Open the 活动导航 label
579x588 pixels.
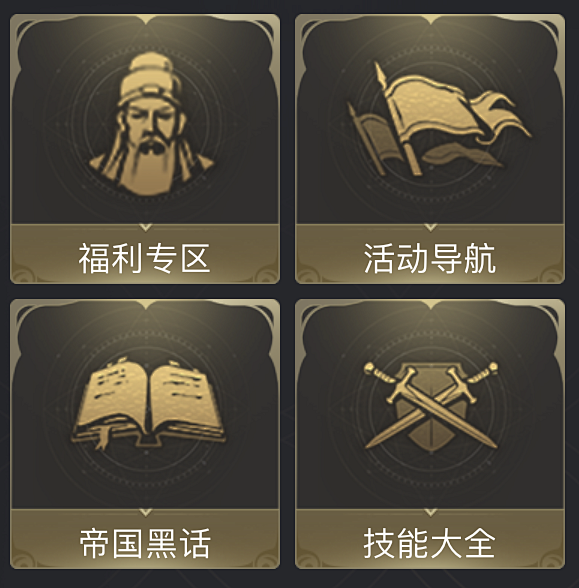pos(430,258)
